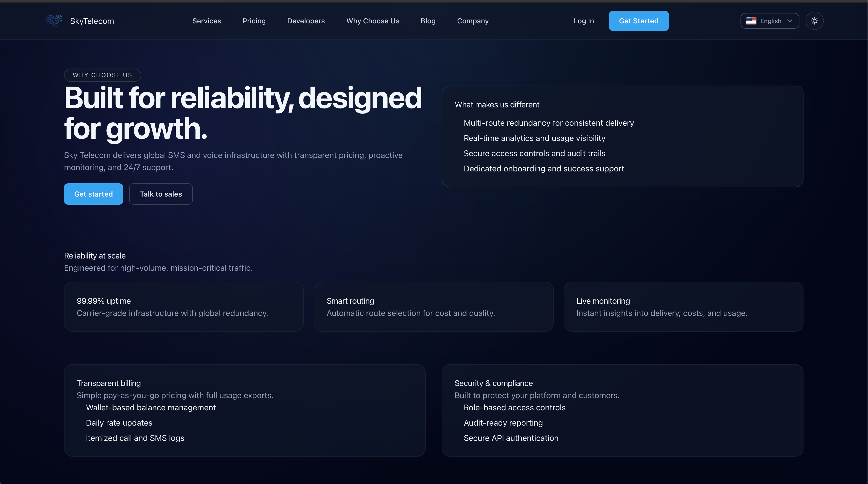Open the Services menu
Viewport: 868px width, 484px height.
pos(206,21)
